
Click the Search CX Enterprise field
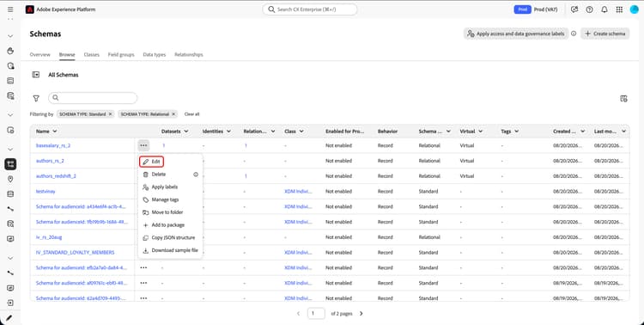[x=310, y=9]
